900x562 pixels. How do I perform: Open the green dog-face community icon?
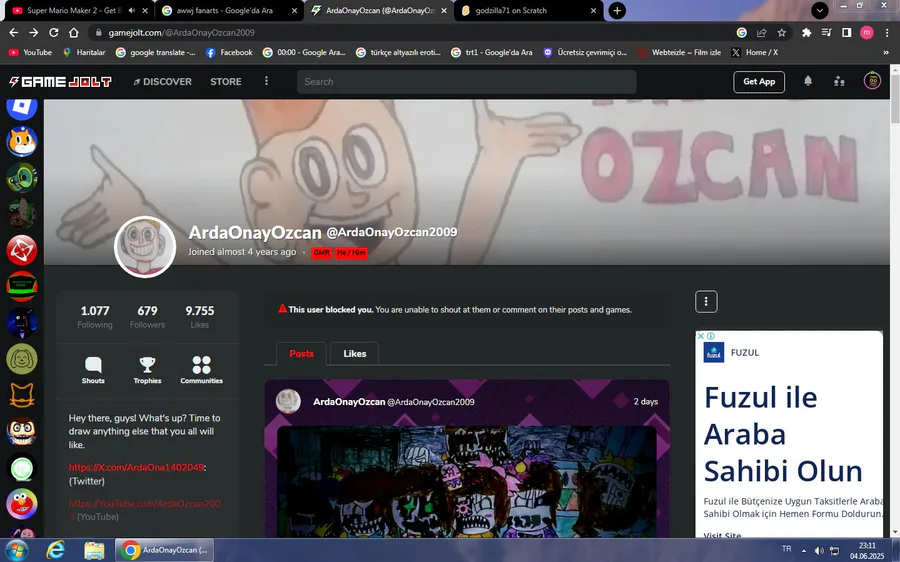tap(22, 359)
